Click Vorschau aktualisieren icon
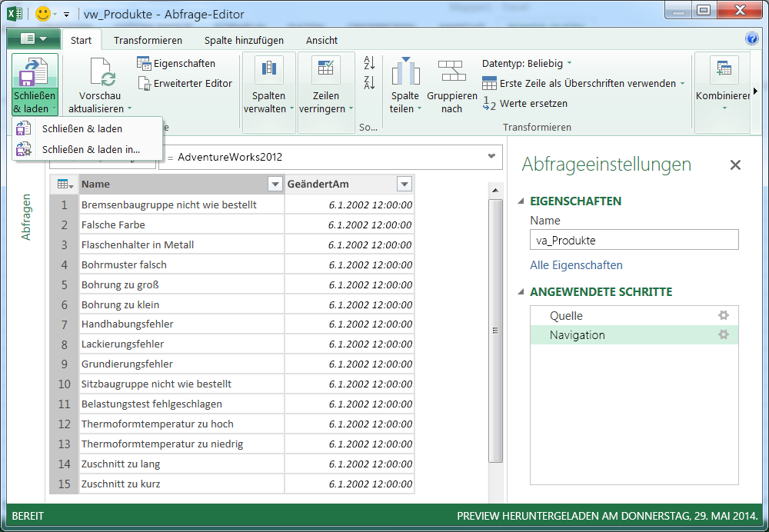The height and width of the screenshot is (532, 769). (x=102, y=72)
